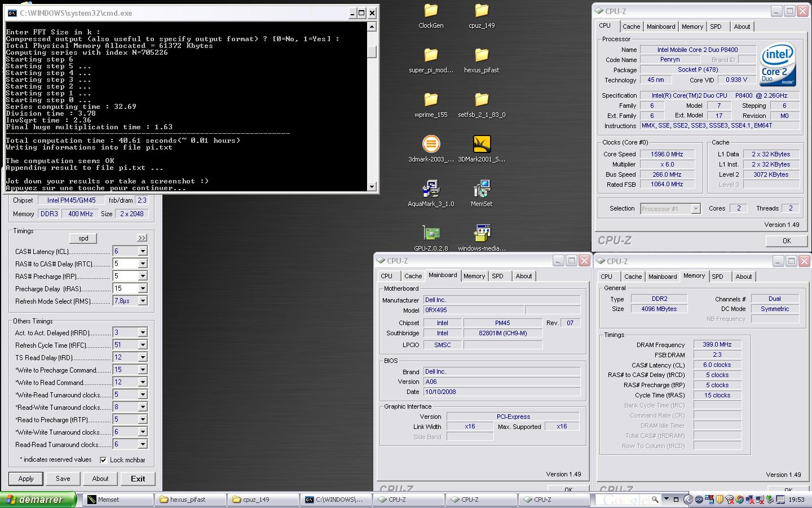This screenshot has height=508, width=812.
Task: Click the wireless network tray icon
Action: coord(729,500)
